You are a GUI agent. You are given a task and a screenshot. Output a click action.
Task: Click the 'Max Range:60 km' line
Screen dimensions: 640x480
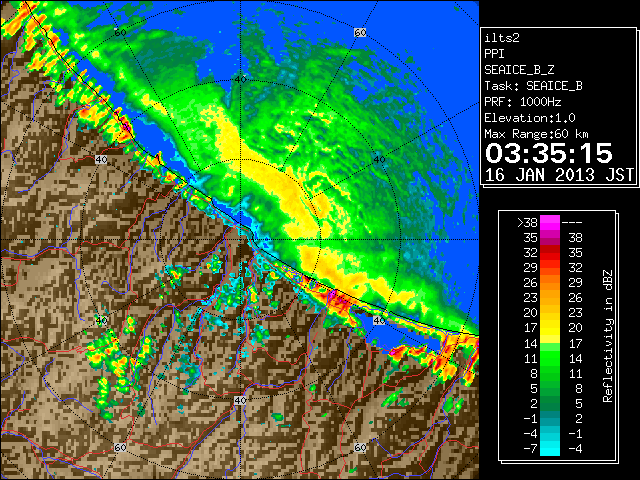pyautogui.click(x=536, y=134)
